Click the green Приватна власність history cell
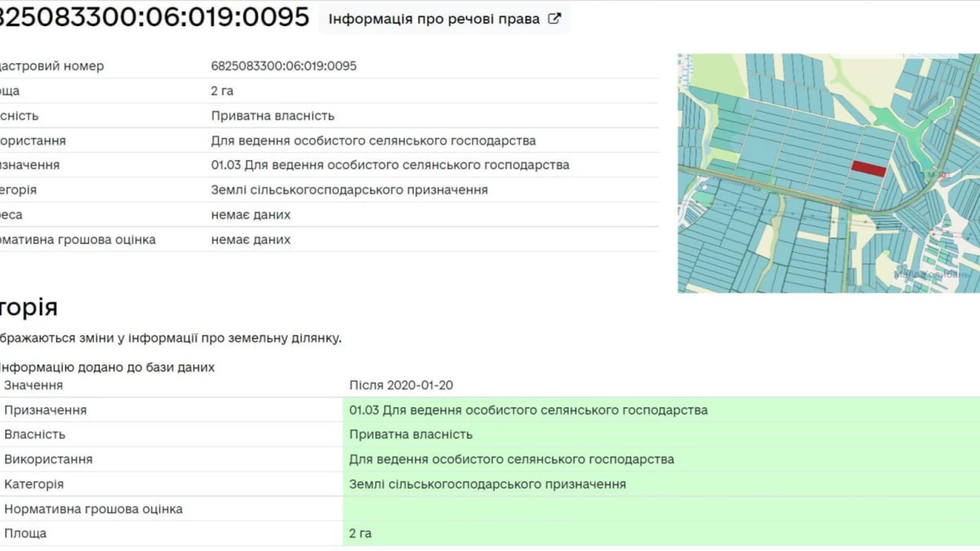The height and width of the screenshot is (551, 980). coord(411,435)
